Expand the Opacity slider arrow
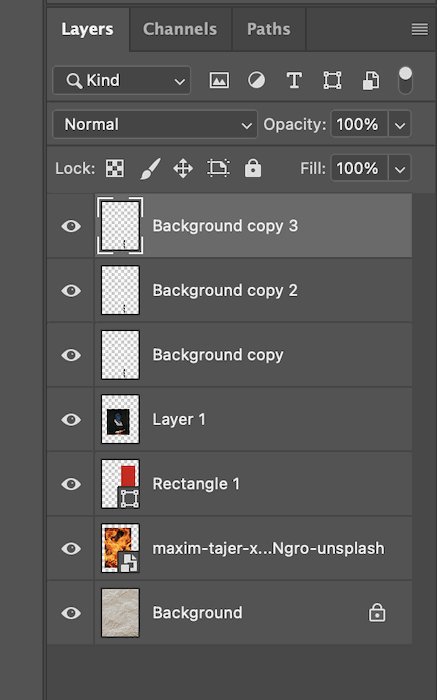 click(x=400, y=124)
